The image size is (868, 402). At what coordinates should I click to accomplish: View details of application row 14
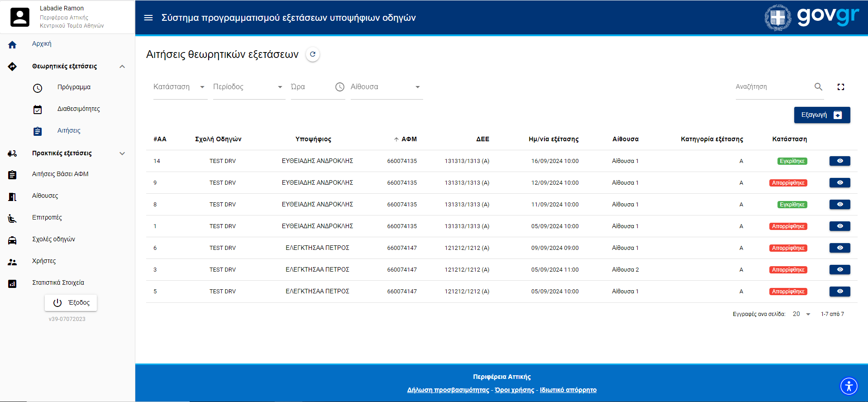pos(839,161)
